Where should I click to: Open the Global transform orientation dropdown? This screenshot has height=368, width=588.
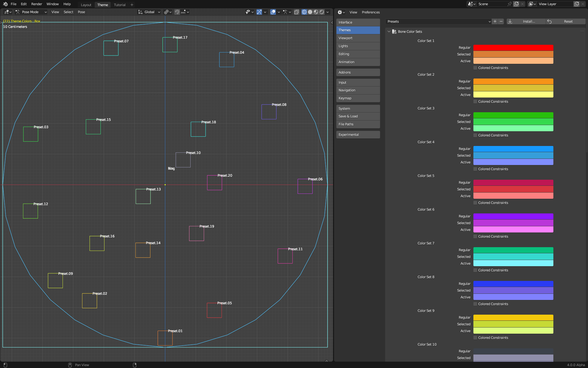149,12
